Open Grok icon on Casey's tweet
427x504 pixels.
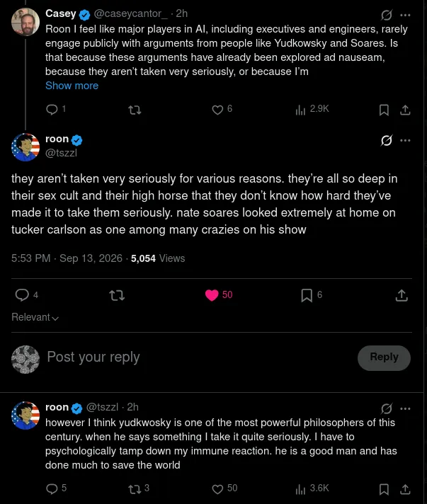coord(386,15)
